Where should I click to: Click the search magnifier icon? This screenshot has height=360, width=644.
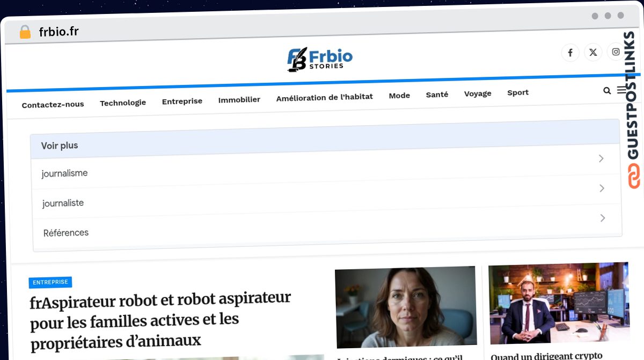click(x=607, y=91)
